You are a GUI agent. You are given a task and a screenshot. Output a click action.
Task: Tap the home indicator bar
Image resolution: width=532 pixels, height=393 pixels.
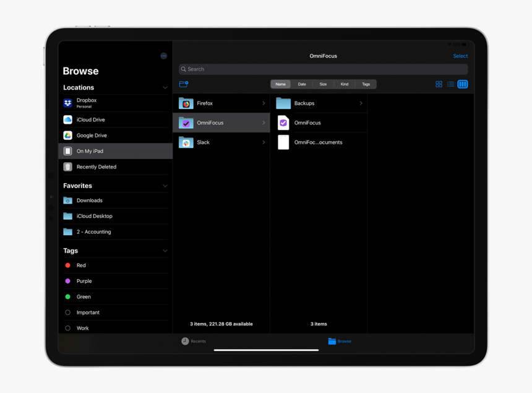pyautogui.click(x=266, y=350)
